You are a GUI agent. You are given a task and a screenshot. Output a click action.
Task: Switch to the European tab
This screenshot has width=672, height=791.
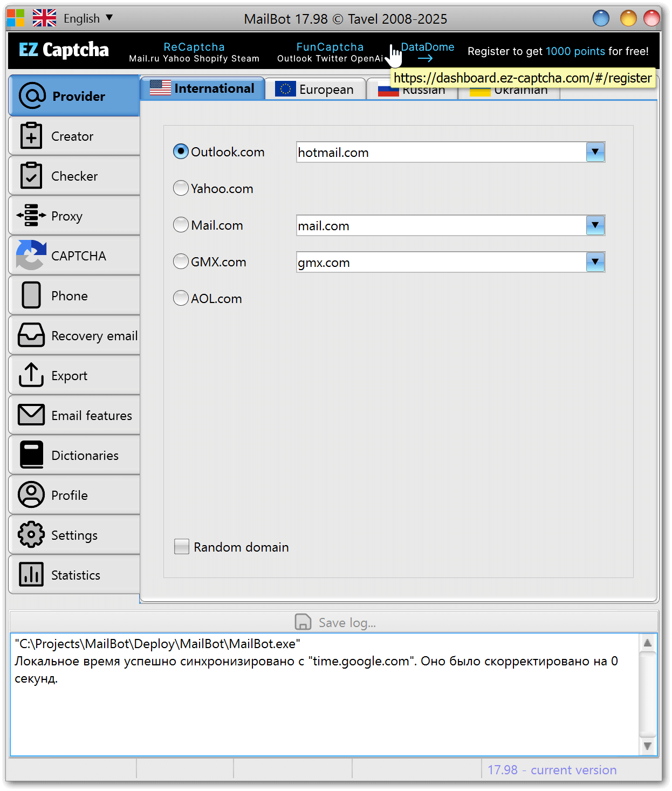[x=315, y=90]
